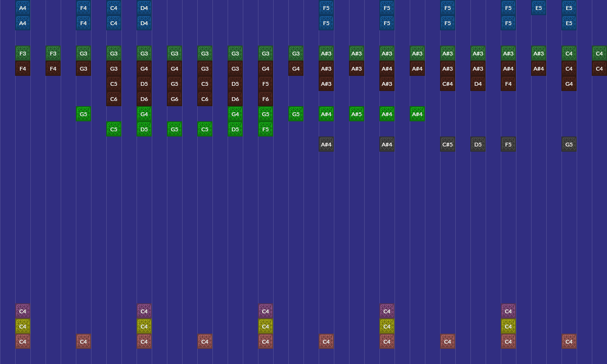Select the gray F5 note block
Image resolution: width=607 pixels, height=364 pixels.
point(508,144)
